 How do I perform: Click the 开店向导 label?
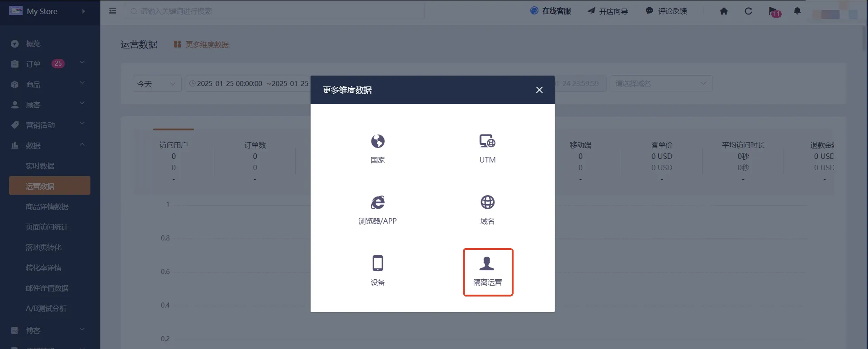click(613, 11)
